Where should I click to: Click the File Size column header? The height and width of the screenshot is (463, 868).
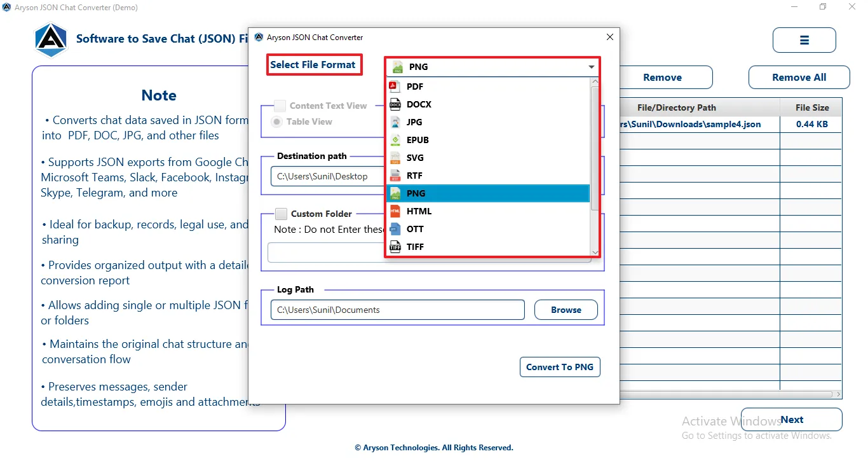click(811, 107)
